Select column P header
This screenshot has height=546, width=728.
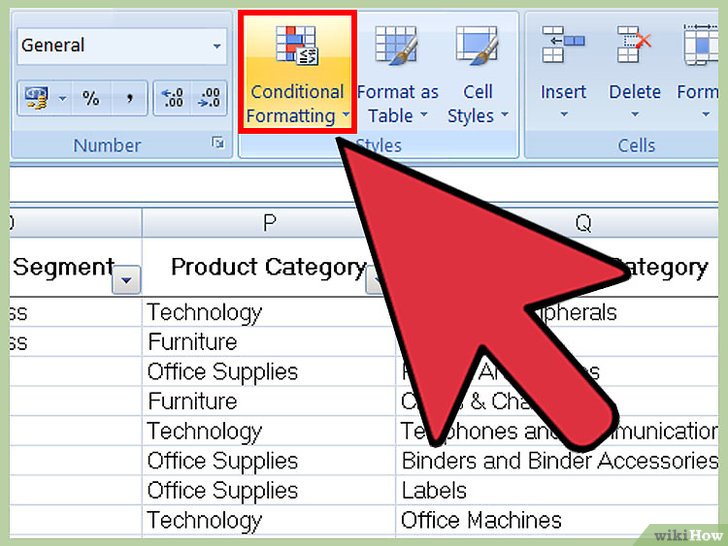[x=269, y=223]
